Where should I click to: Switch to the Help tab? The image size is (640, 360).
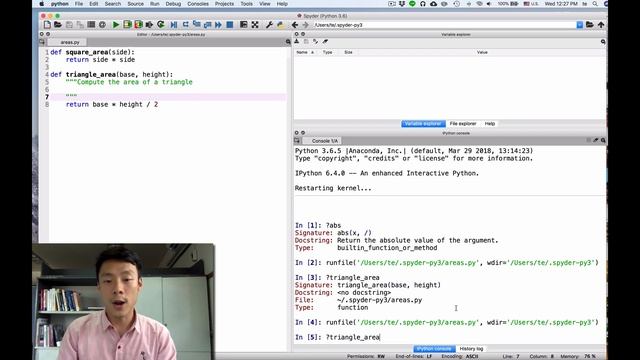coord(490,124)
